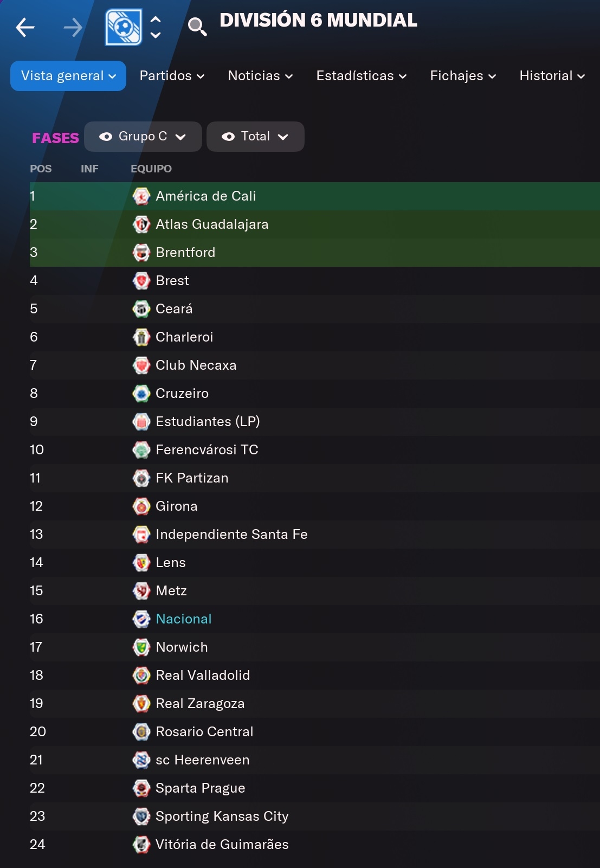Select the Cruzeiro club crest
Screen dimensions: 600x868
(141, 394)
